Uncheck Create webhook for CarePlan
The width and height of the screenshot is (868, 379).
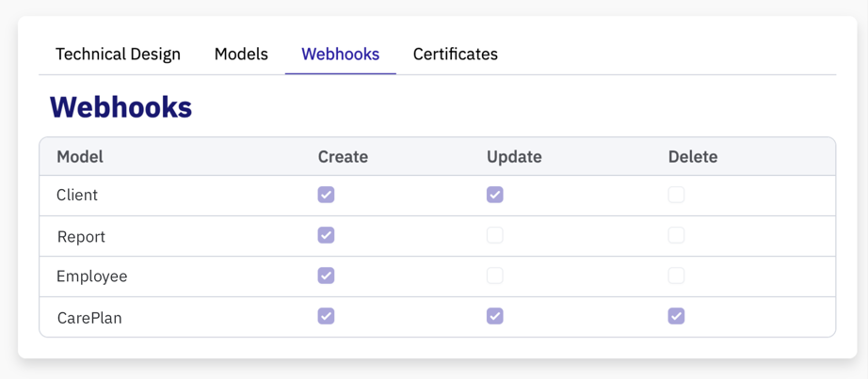[x=326, y=316]
